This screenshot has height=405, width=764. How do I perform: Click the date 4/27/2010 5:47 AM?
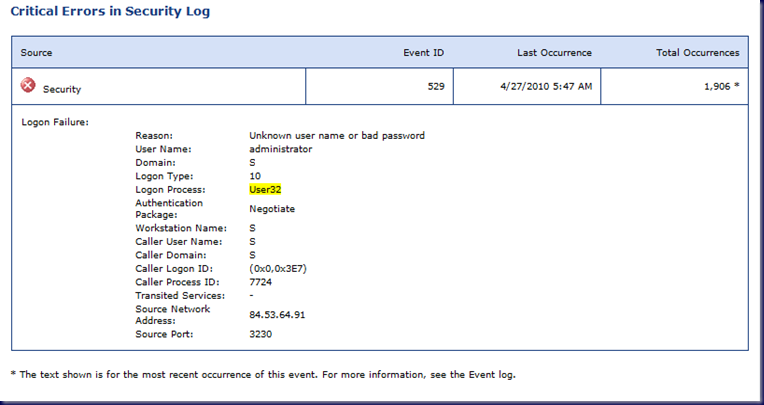[x=546, y=86]
